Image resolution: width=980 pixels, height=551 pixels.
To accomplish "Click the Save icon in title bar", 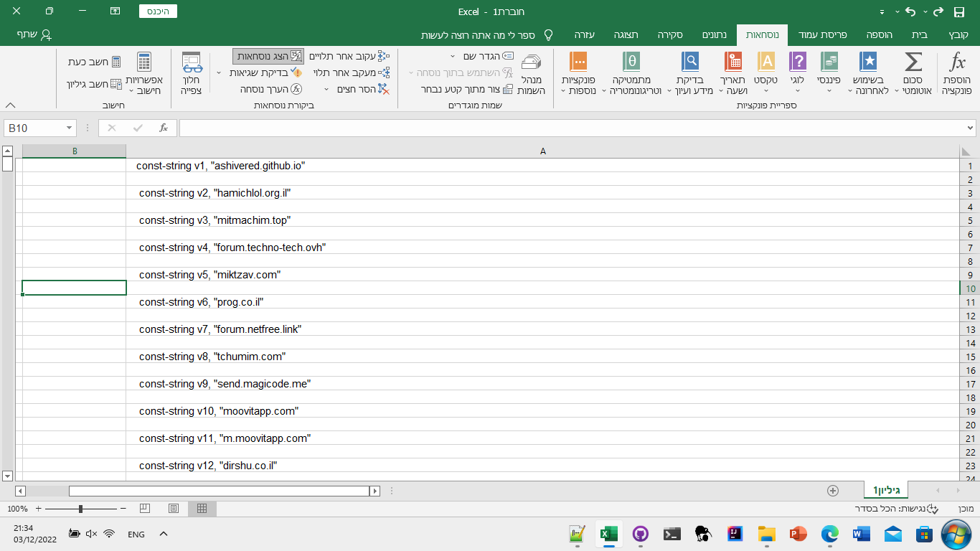I will [959, 12].
